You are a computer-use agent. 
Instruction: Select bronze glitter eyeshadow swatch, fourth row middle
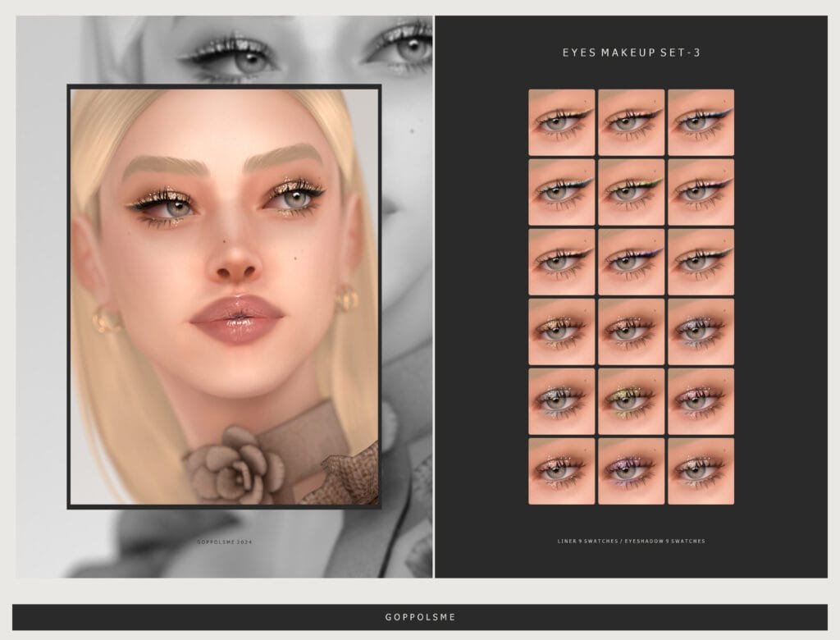tap(631, 331)
